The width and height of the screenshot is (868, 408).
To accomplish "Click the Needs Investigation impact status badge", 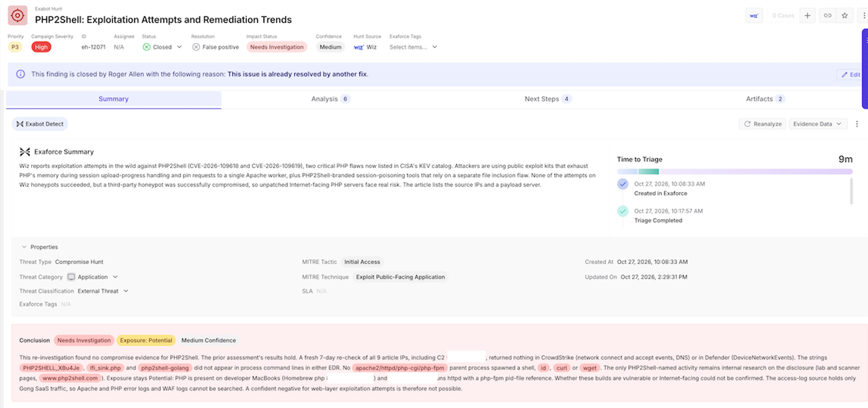I will (x=277, y=47).
